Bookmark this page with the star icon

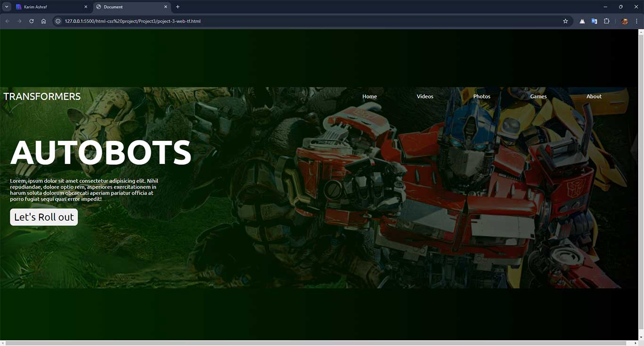[565, 21]
